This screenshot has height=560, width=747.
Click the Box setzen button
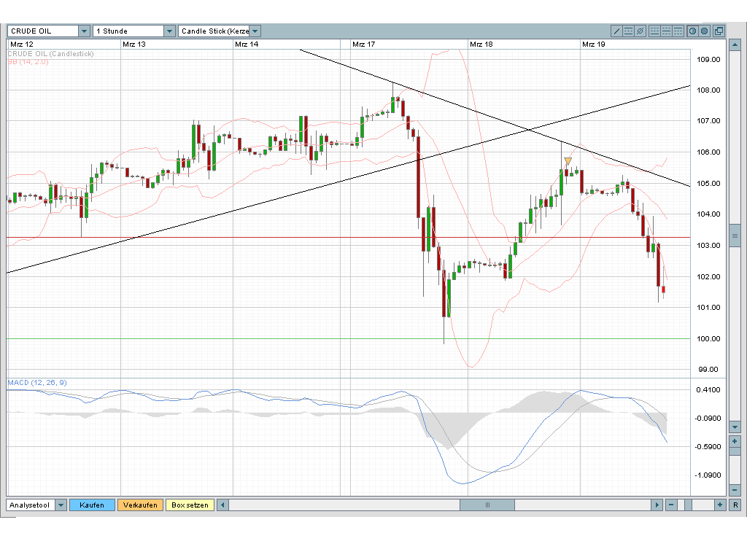point(190,505)
